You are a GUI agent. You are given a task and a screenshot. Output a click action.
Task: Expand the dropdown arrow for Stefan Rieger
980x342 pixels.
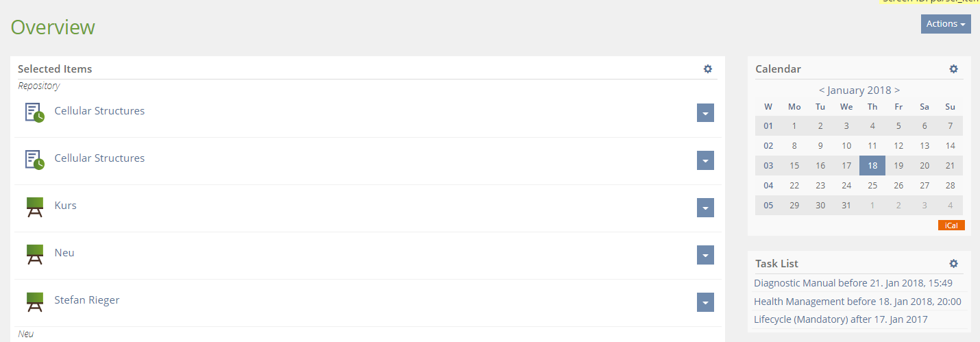click(705, 302)
